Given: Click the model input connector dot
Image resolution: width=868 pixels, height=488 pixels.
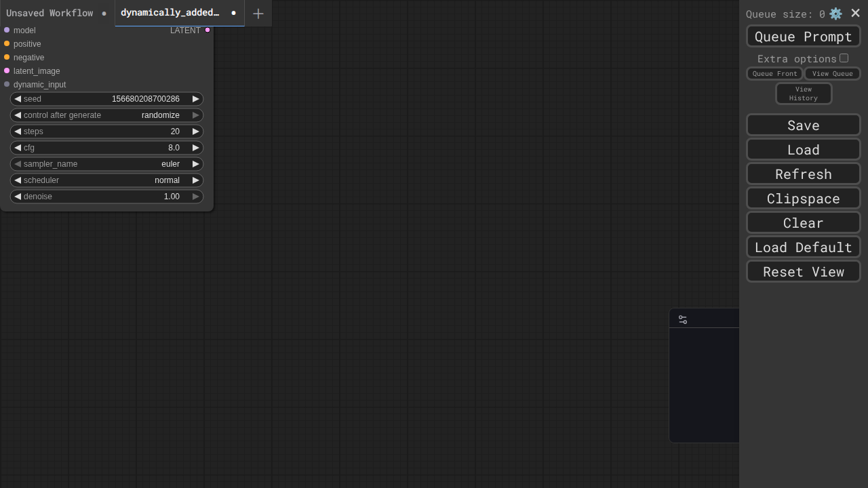Looking at the screenshot, I should coord(7,30).
